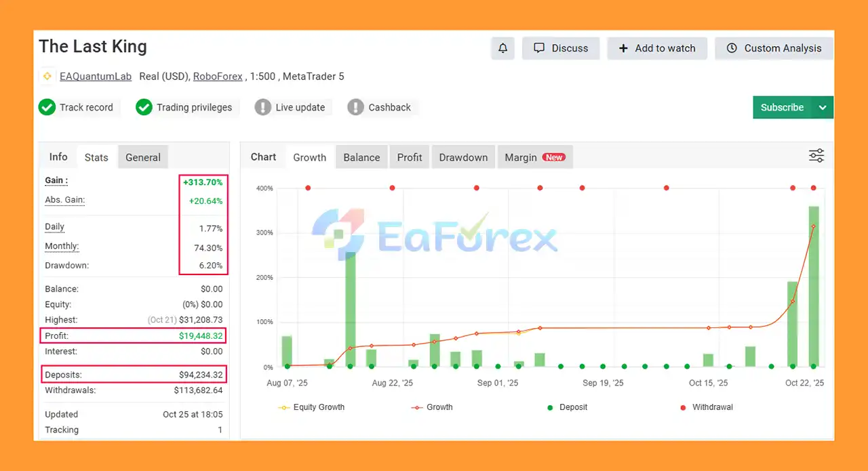Image resolution: width=868 pixels, height=471 pixels.
Task: Click the gray Cashback status icon
Action: [355, 107]
